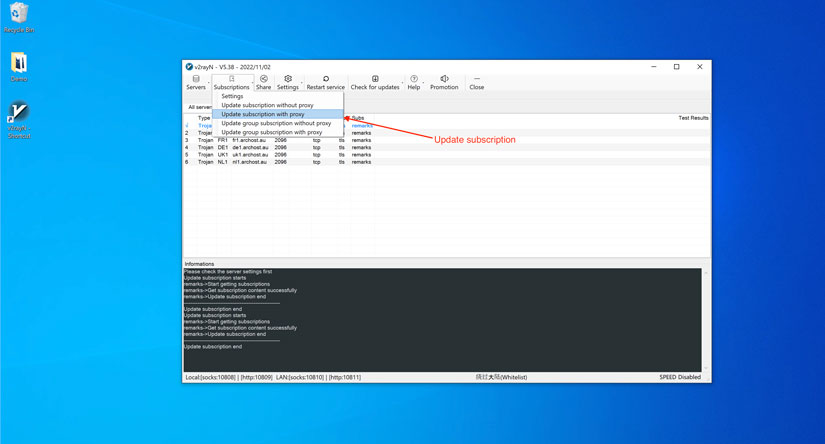Select the v2rayN Shortcut desktop icon
Viewport: 825px width, 444px height.
point(19,120)
